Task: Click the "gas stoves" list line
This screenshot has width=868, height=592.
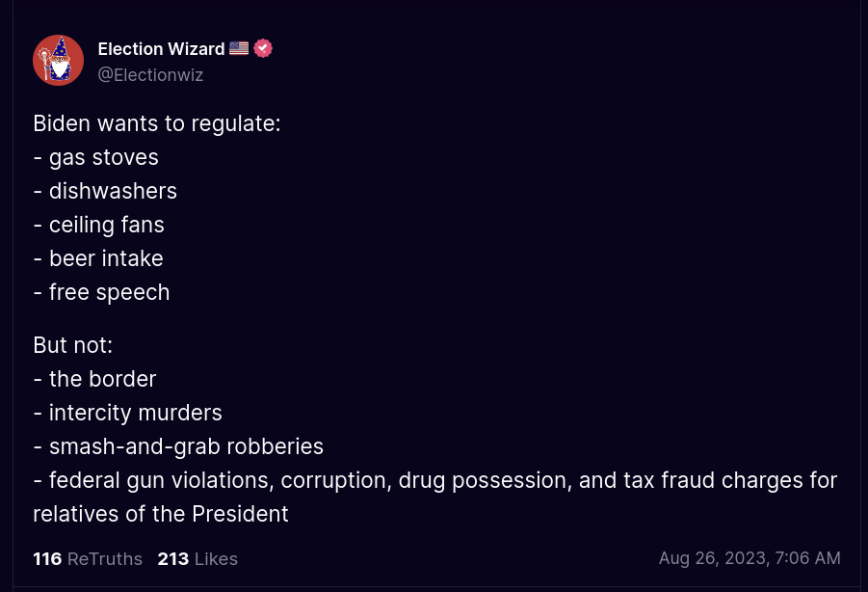Action: click(x=95, y=157)
